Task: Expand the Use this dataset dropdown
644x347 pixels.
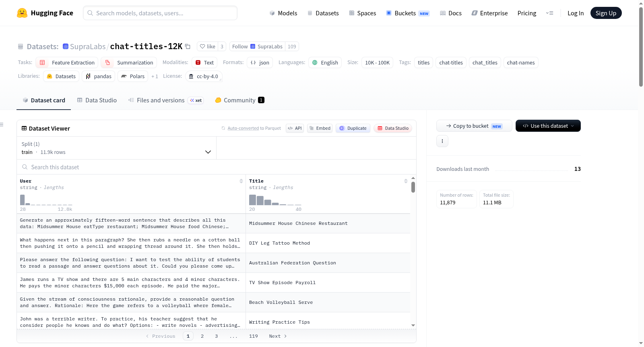Action: tap(548, 126)
